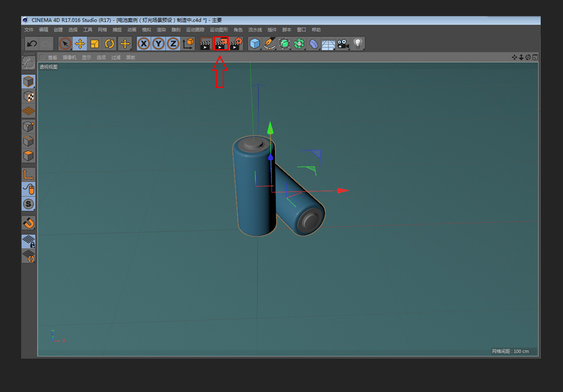
Task: Select the Rotate tool
Action: click(109, 43)
